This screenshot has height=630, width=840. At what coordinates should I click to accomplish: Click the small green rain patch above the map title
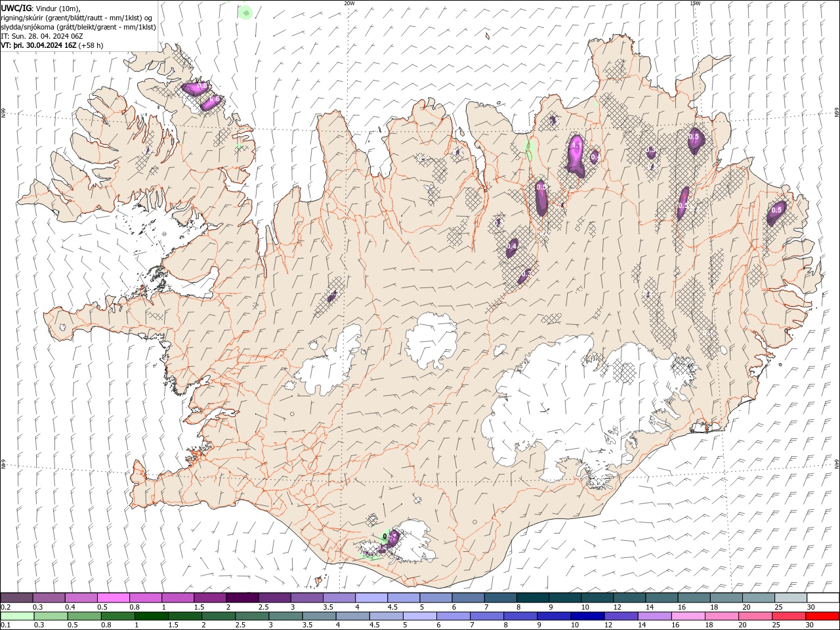tap(245, 12)
